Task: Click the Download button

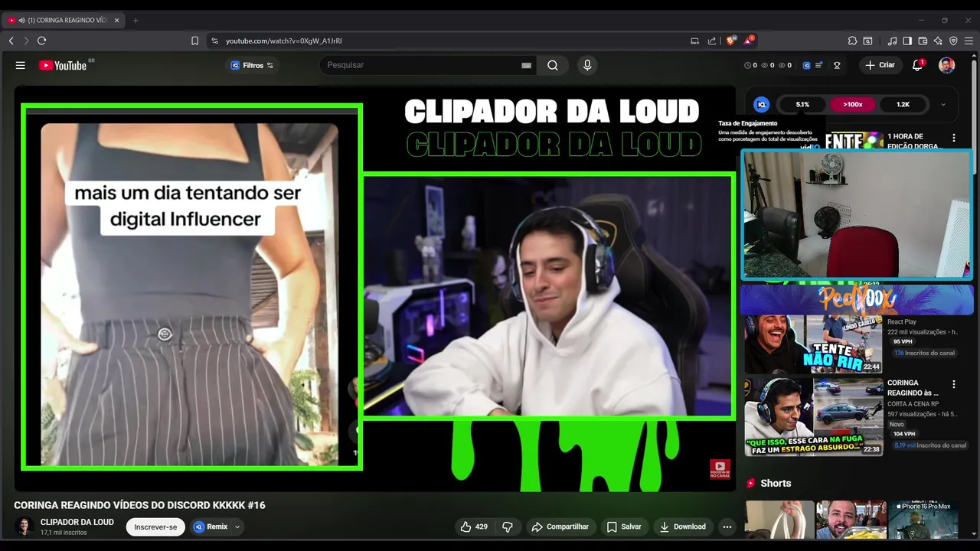Action: (683, 527)
